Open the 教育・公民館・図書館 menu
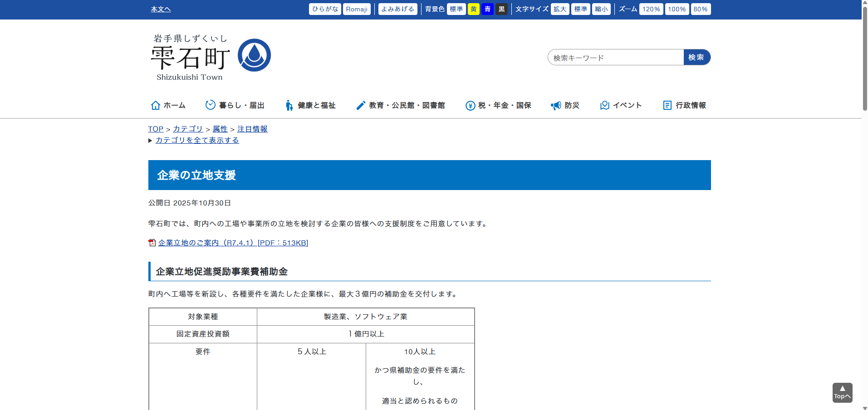The image size is (868, 410). click(x=401, y=105)
